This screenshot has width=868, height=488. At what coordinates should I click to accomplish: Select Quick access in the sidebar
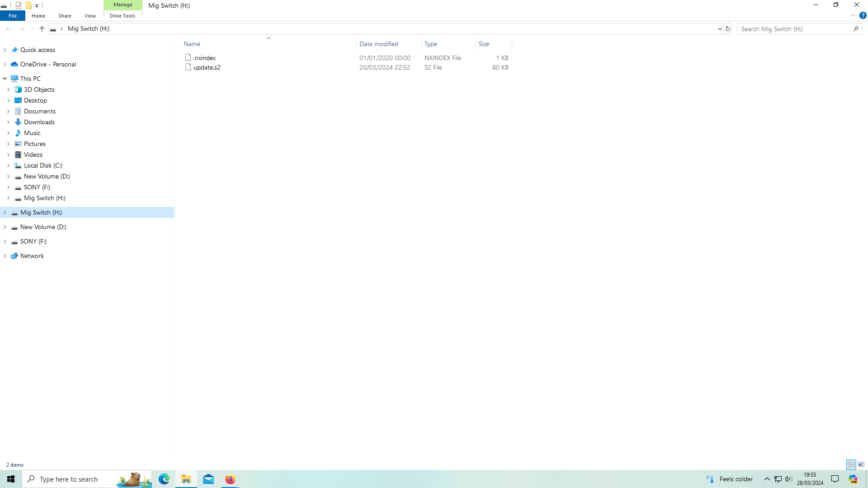[38, 50]
